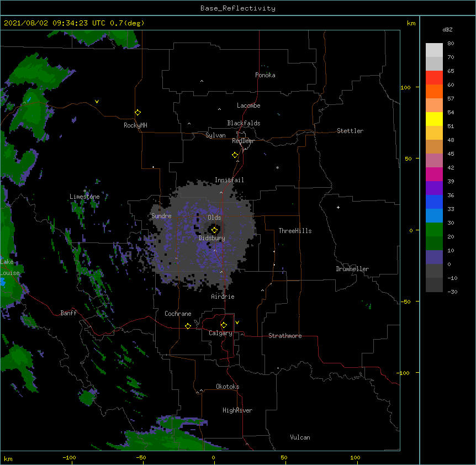The width and height of the screenshot is (476, 465).
Task: Click the RedDeer city label
Action: pyautogui.click(x=243, y=141)
